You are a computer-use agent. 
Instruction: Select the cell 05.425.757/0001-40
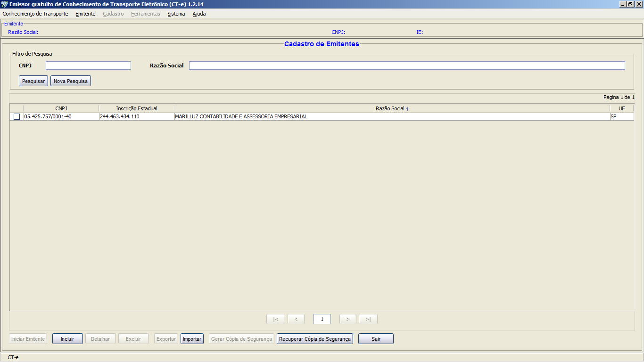tap(61, 116)
